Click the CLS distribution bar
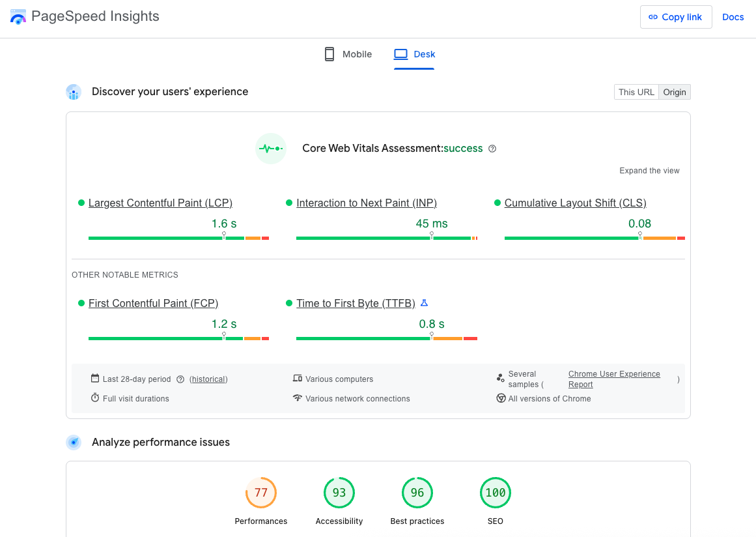 click(x=595, y=239)
